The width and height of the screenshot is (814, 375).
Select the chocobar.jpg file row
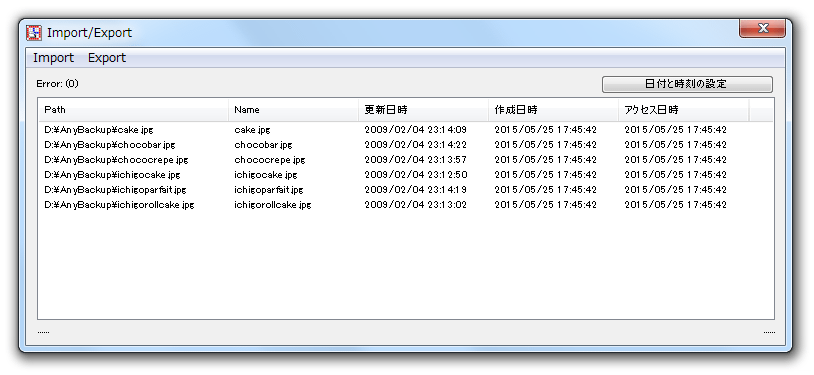tap(405, 144)
